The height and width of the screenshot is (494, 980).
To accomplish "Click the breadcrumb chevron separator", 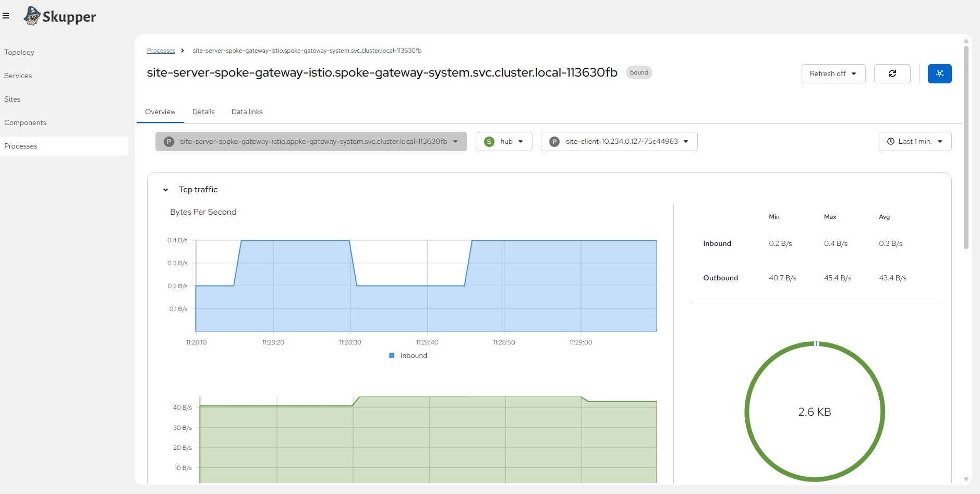I will click(x=183, y=51).
